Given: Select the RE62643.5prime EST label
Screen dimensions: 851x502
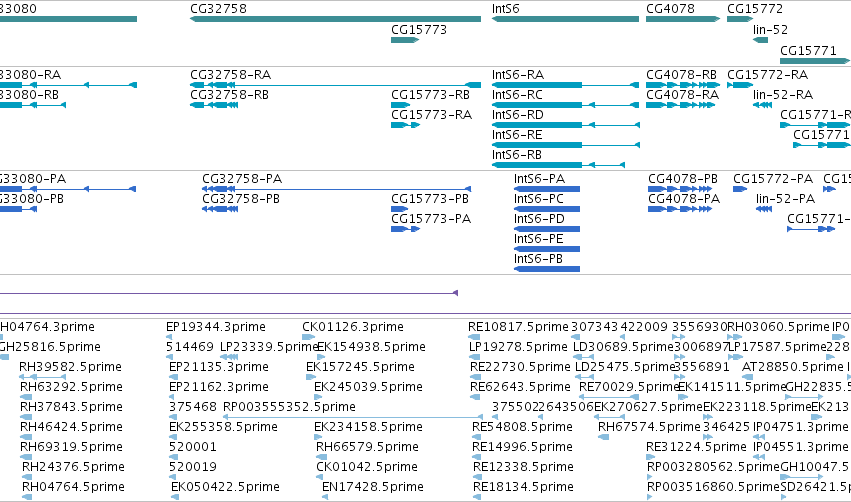Looking at the screenshot, I should tap(520, 387).
